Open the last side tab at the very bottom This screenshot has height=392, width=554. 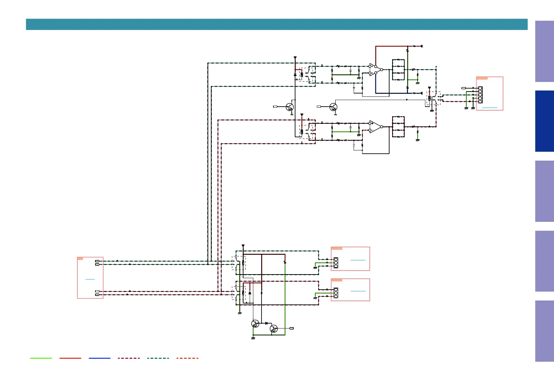544,331
